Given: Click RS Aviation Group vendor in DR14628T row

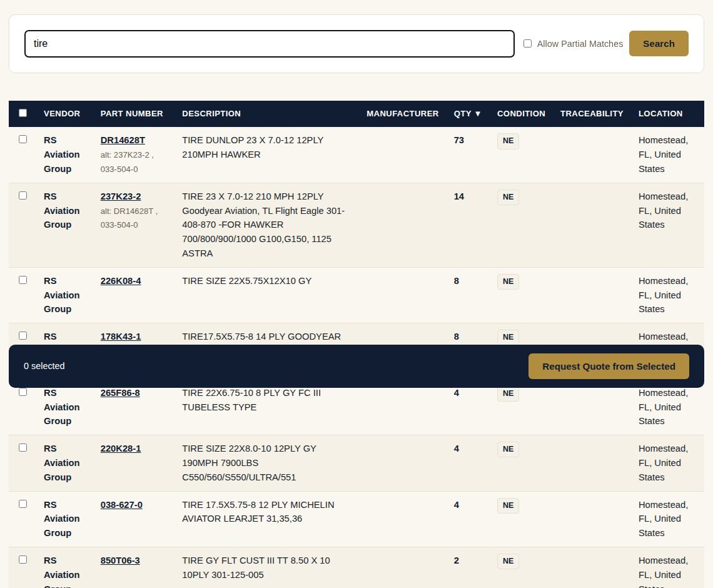Looking at the screenshot, I should pyautogui.click(x=61, y=155).
